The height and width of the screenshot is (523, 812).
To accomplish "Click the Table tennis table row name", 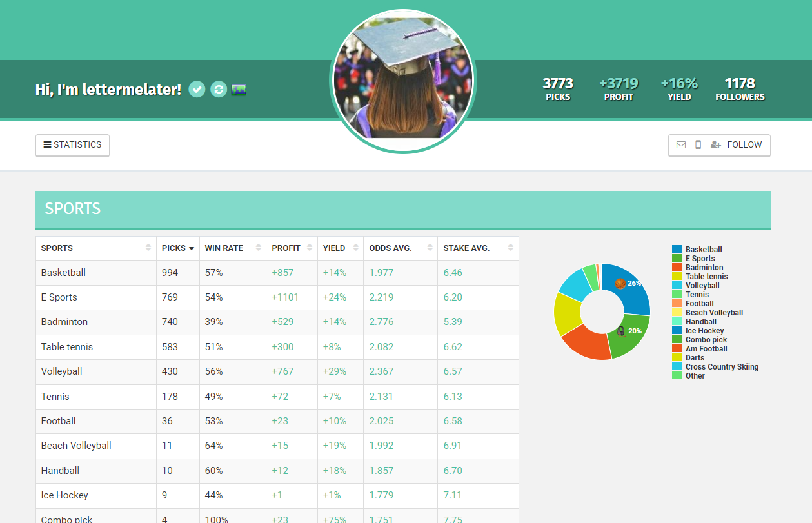I will pos(66,347).
